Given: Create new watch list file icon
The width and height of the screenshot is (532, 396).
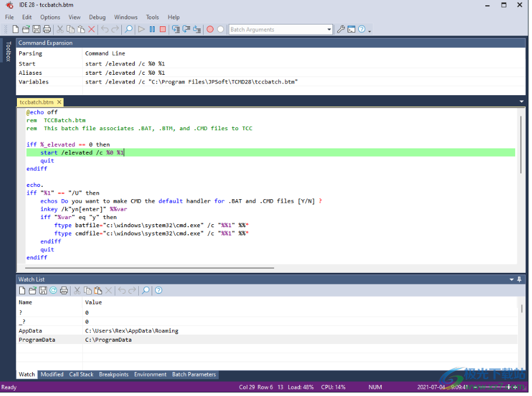Looking at the screenshot, I should [22, 291].
